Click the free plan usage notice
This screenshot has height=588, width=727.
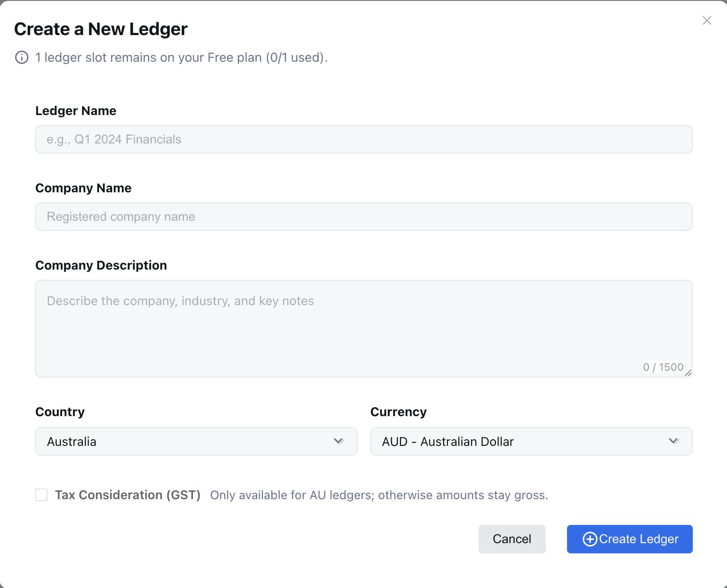pos(181,57)
